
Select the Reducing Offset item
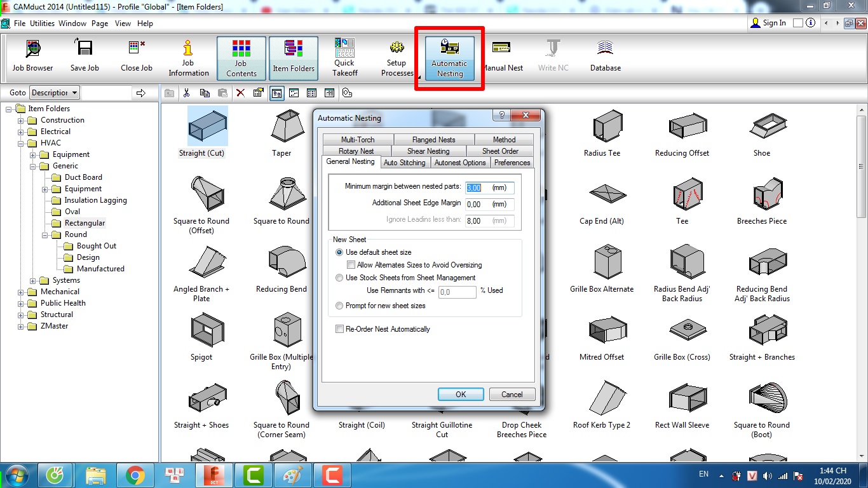[682, 132]
